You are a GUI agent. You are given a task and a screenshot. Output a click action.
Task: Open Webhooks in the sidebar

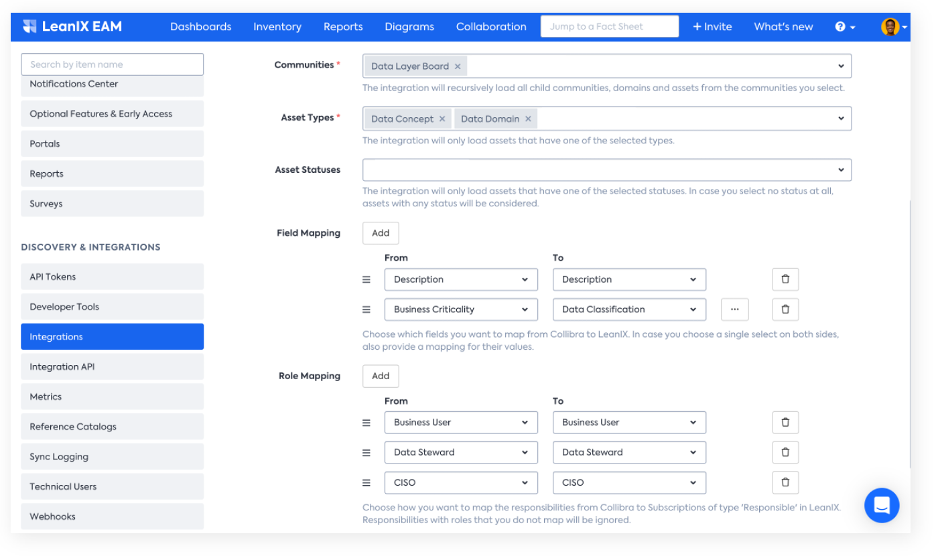pos(113,516)
